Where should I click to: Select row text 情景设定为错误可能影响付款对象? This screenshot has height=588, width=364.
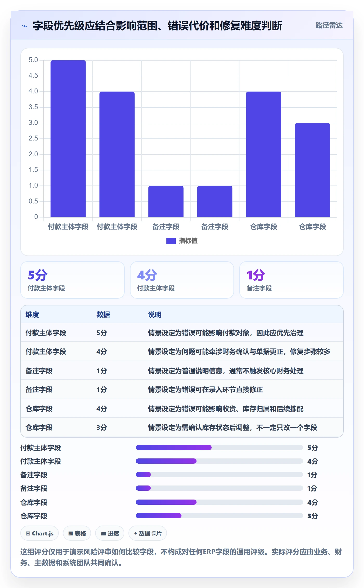click(199, 333)
